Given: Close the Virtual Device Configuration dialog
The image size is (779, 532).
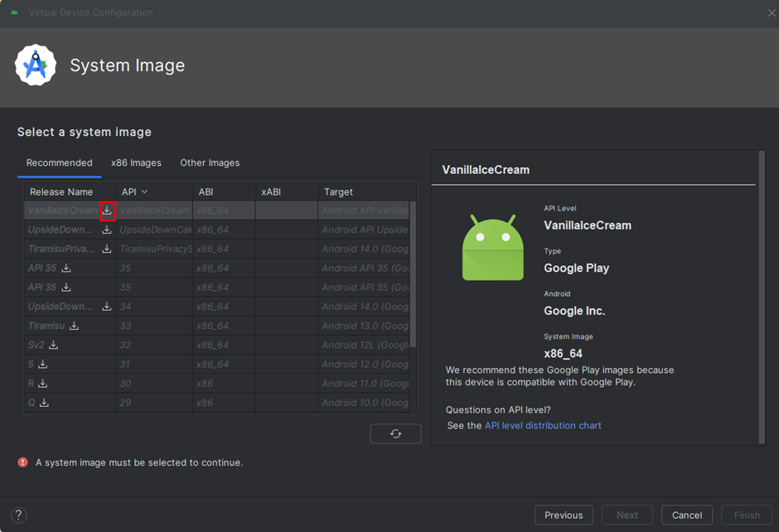Looking at the screenshot, I should [x=771, y=13].
